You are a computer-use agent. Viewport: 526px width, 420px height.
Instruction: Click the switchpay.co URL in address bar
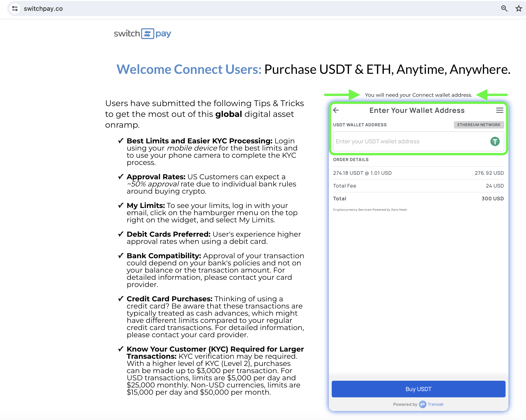43,9
